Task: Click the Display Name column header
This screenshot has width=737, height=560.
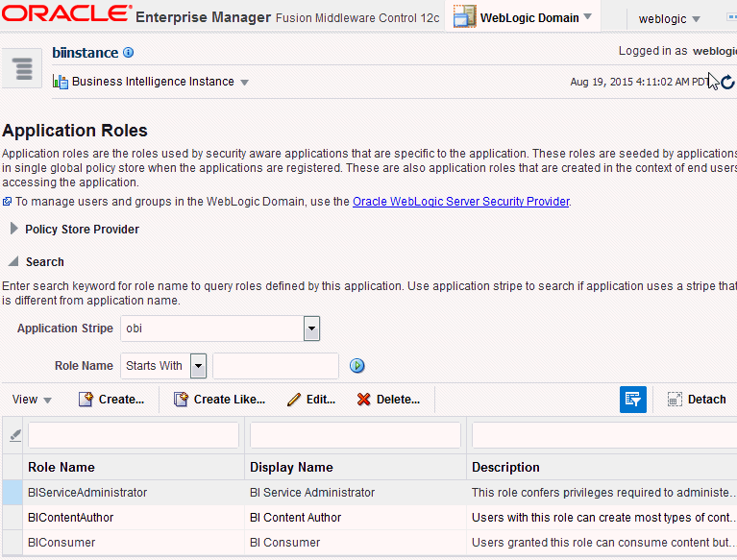Action: point(356,467)
